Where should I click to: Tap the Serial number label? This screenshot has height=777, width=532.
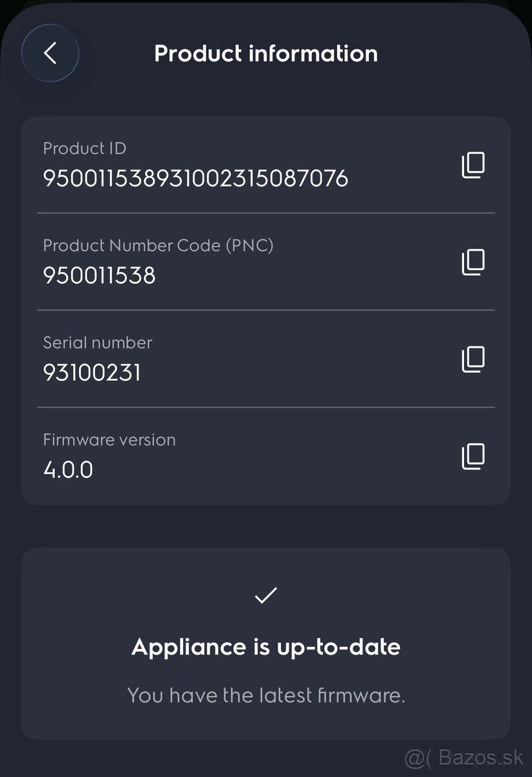pyautogui.click(x=98, y=343)
